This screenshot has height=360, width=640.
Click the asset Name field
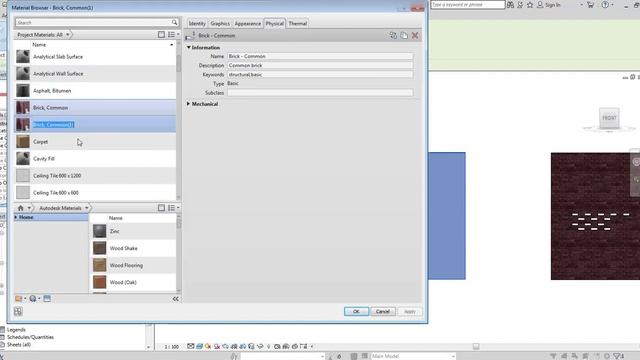(x=320, y=56)
